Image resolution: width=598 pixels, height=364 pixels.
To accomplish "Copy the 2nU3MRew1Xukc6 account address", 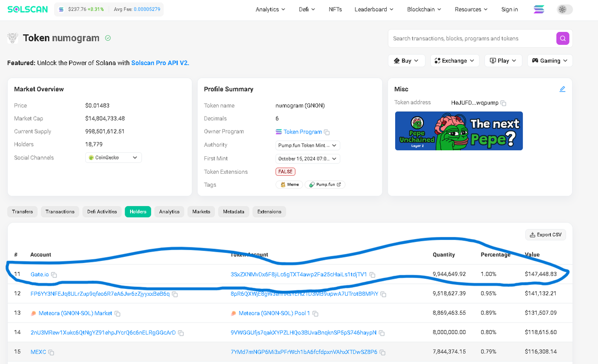I will point(181,333).
